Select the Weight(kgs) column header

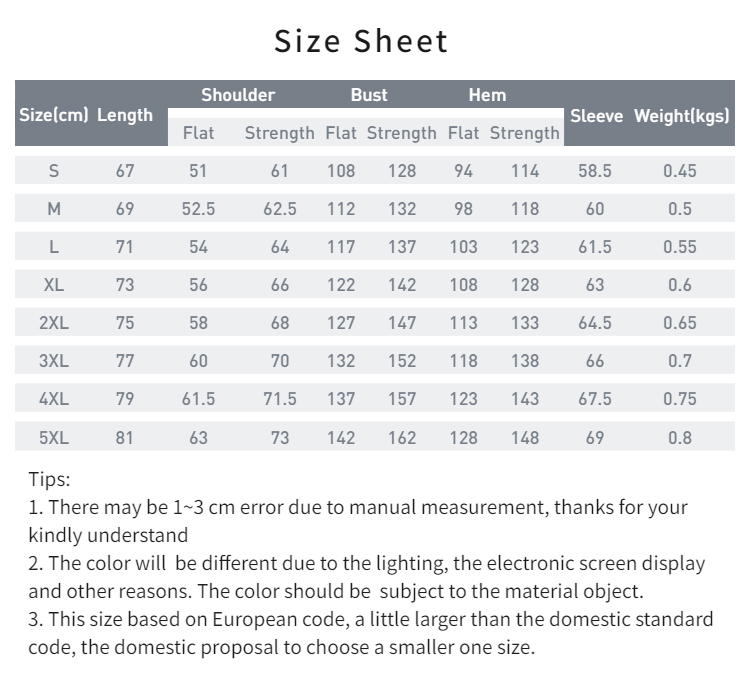[x=682, y=115]
